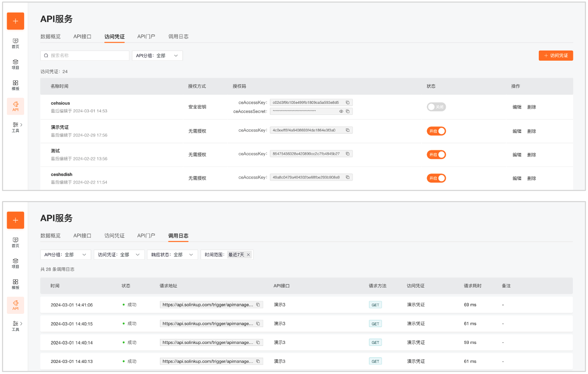The width and height of the screenshot is (588, 374).
Task: Click the orange + 访问凭证 button
Action: coord(555,56)
